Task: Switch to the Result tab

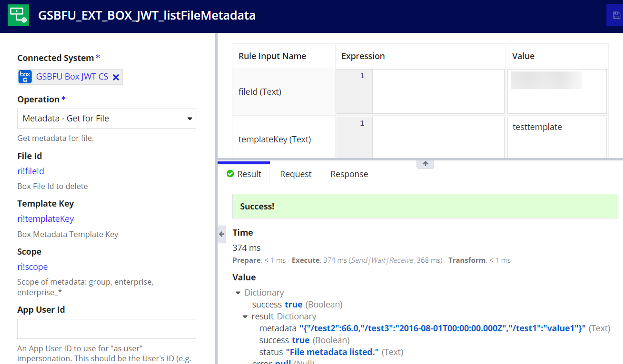Action: point(244,174)
